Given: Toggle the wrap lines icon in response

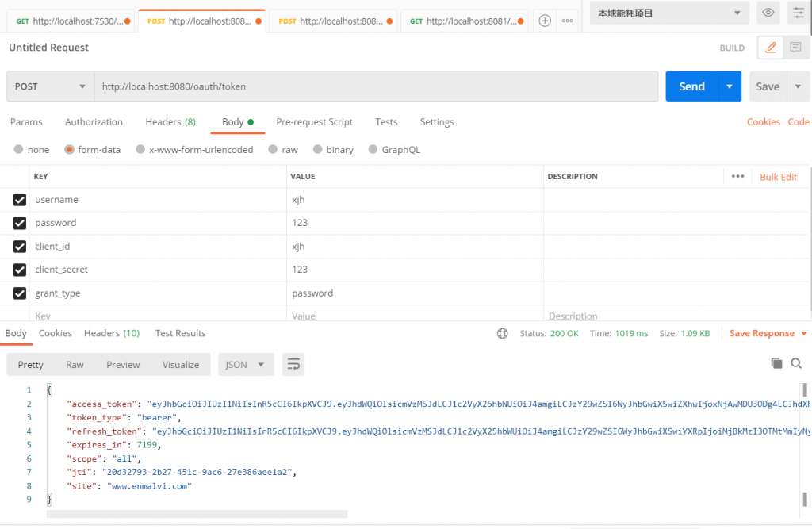Looking at the screenshot, I should (293, 365).
